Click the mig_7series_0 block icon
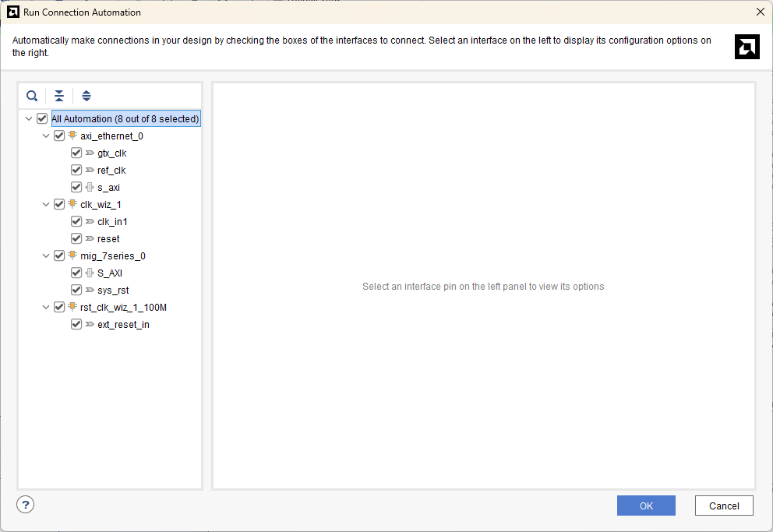773x532 pixels. coord(72,256)
